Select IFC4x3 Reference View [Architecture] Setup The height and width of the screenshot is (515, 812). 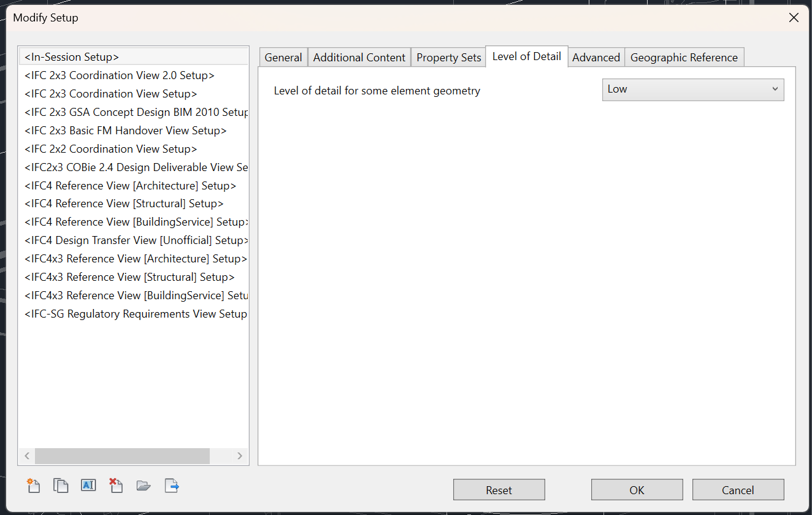[x=134, y=259]
